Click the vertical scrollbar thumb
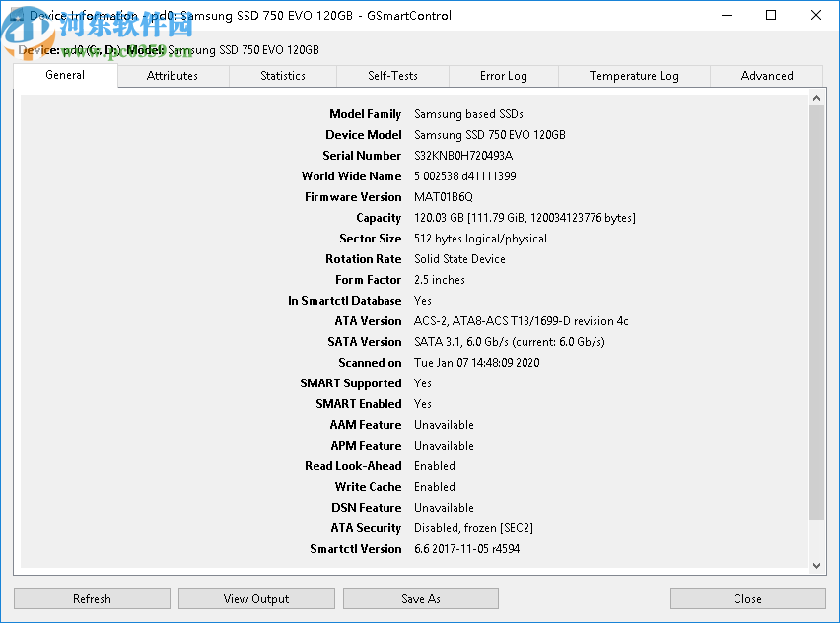The width and height of the screenshot is (840, 623). [816, 312]
